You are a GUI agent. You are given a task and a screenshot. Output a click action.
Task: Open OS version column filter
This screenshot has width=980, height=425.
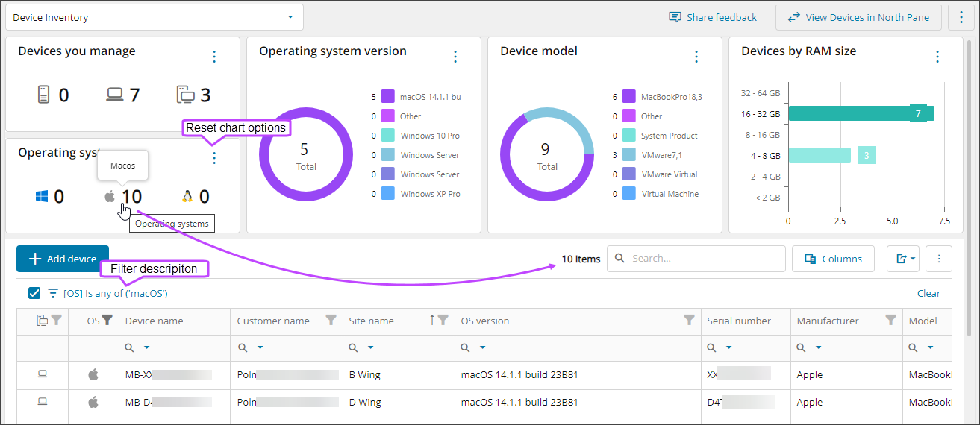[x=689, y=320]
